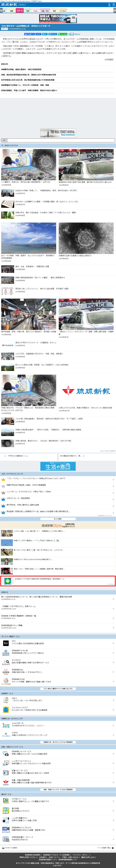The height and width of the screenshot is (868, 116).
Task: Select the 国際 category tab
Action: pyautogui.click(x=12, y=11)
